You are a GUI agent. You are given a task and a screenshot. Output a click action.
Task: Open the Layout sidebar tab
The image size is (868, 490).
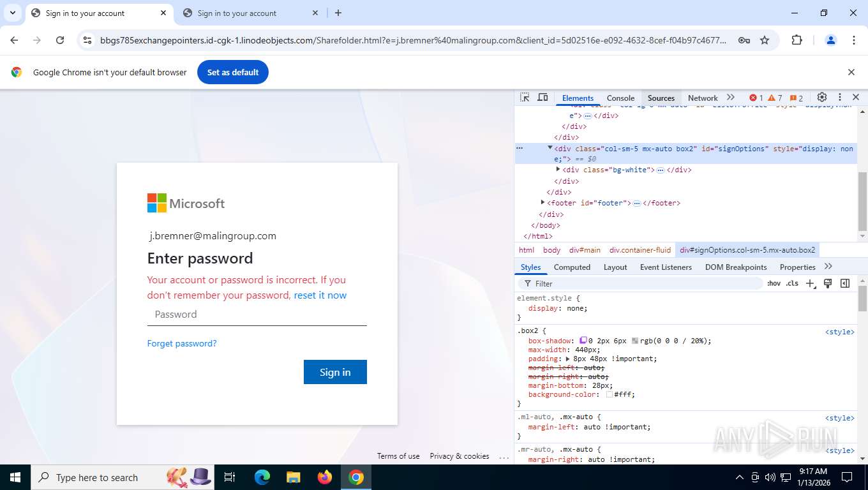click(615, 267)
